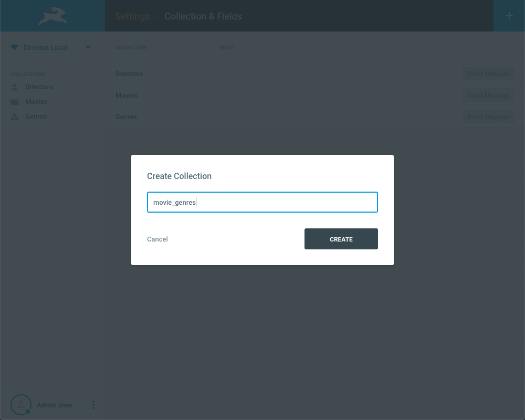Click the Genres shapes icon
Viewport: 525px width, 420px height.
pos(14,117)
